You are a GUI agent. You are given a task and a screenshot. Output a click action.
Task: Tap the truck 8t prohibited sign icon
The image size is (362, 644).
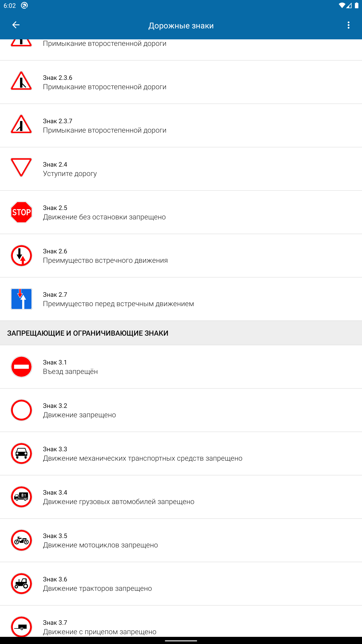coord(21,497)
